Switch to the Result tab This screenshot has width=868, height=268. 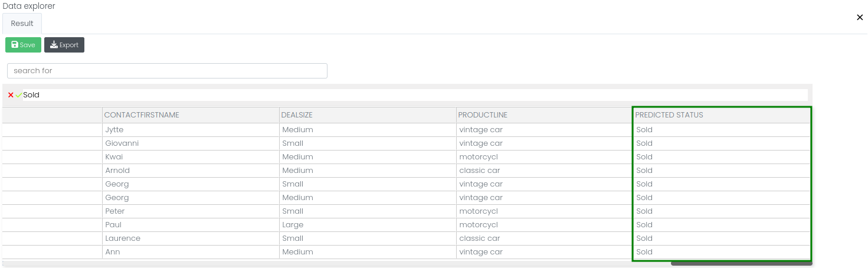[22, 24]
